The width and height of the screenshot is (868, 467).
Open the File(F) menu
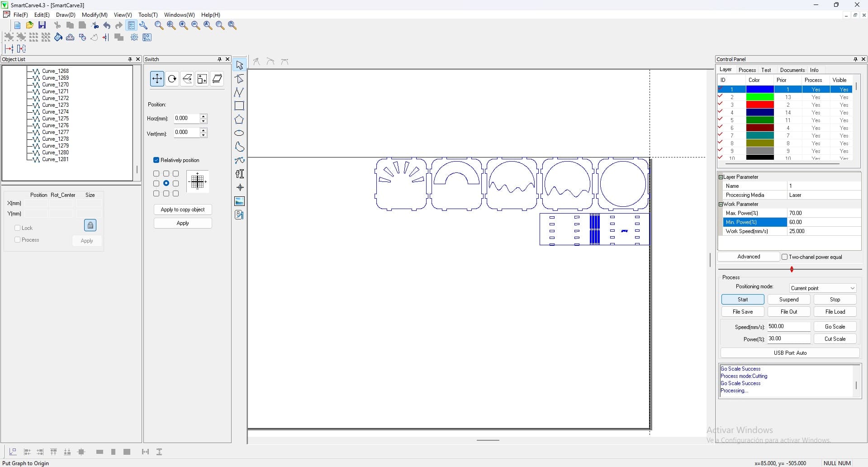(x=21, y=15)
